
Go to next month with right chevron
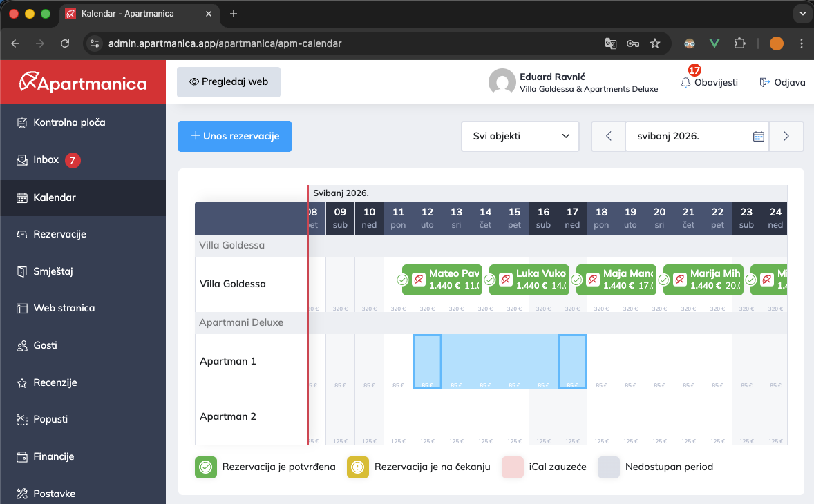[x=786, y=137]
